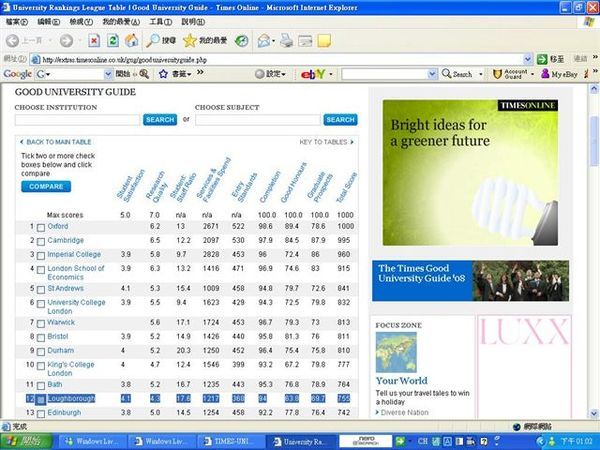Click the eBay toolbar Search magnifier
This screenshot has width=600, height=450.
tap(447, 73)
